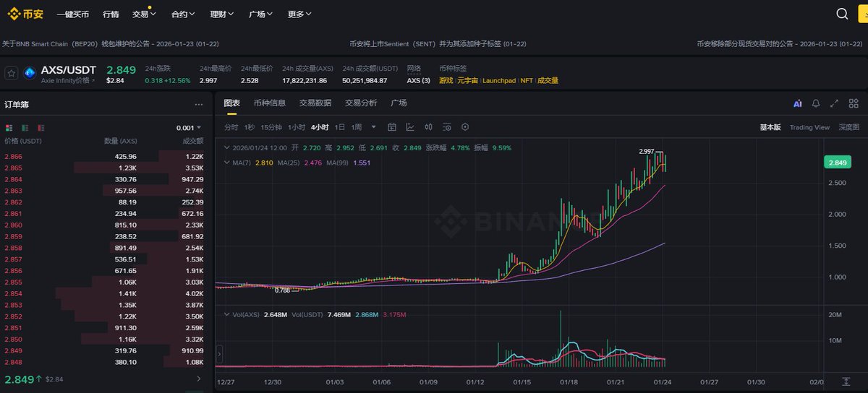
Task: Show combined buy and sell order book view
Action: click(9, 127)
